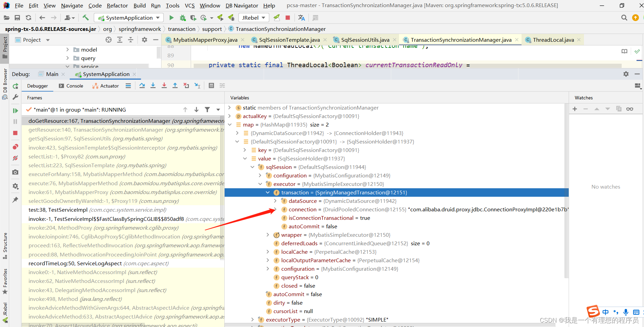View breakpoints icon in debug sidebar
644x327 pixels.
tap(15, 147)
